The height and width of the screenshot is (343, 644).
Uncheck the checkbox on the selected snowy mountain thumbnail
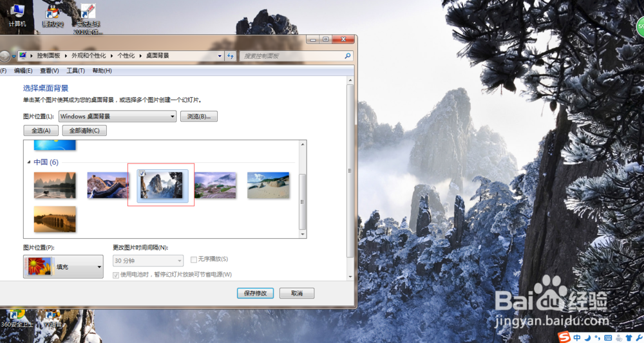[x=142, y=174]
